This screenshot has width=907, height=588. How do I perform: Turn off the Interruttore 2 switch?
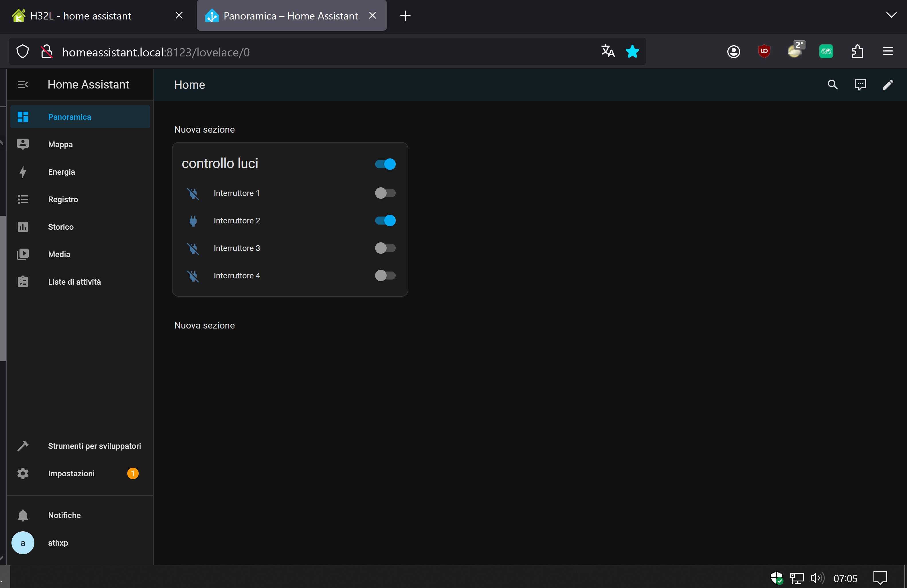[x=385, y=221]
